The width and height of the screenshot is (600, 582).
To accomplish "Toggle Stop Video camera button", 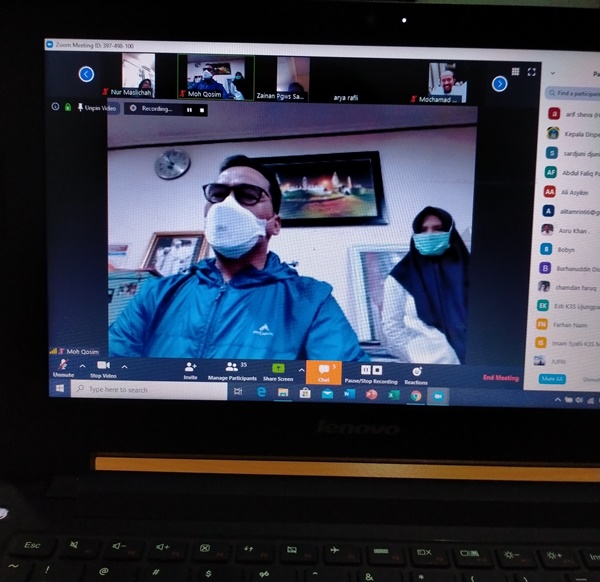I will (102, 367).
